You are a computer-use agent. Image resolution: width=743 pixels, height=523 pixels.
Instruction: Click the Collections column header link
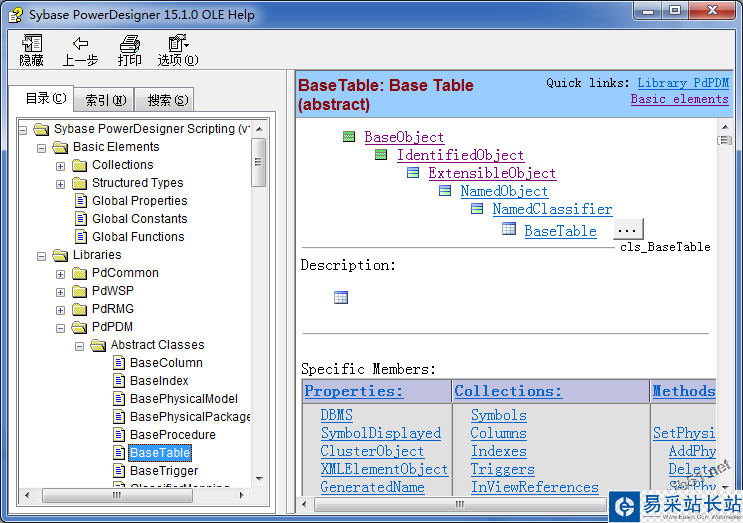tap(508, 391)
